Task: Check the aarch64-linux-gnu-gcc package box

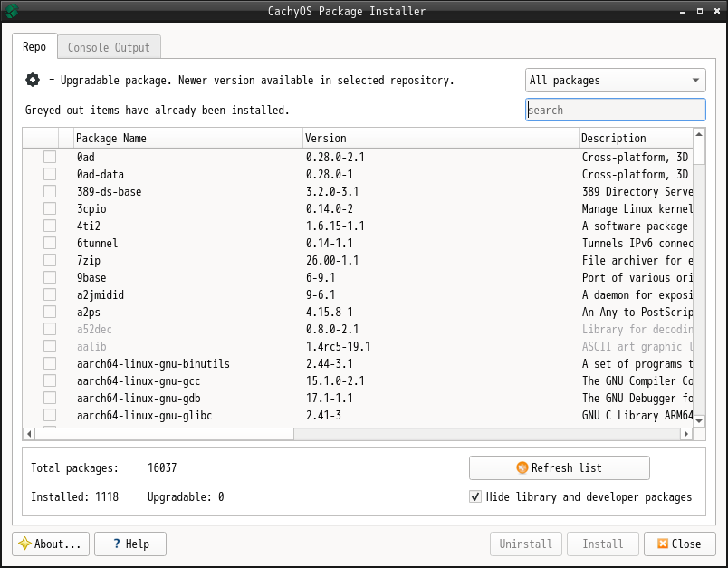Action: [x=50, y=380]
